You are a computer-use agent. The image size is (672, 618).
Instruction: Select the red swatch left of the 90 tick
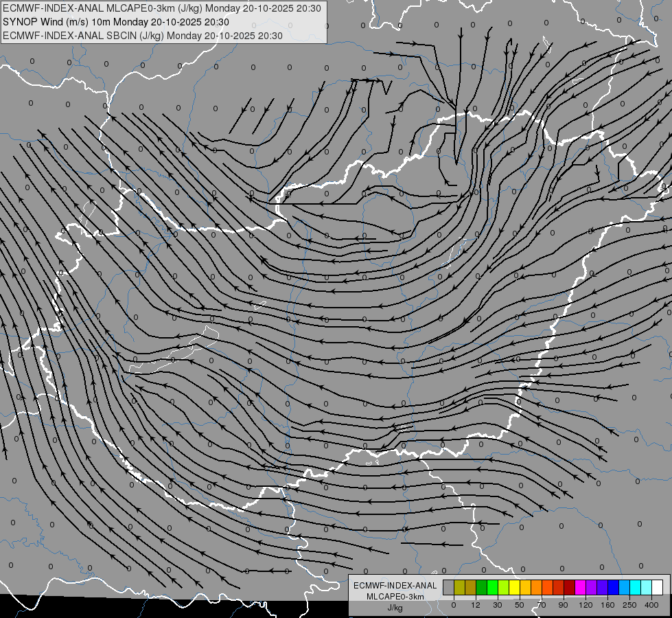click(x=559, y=587)
